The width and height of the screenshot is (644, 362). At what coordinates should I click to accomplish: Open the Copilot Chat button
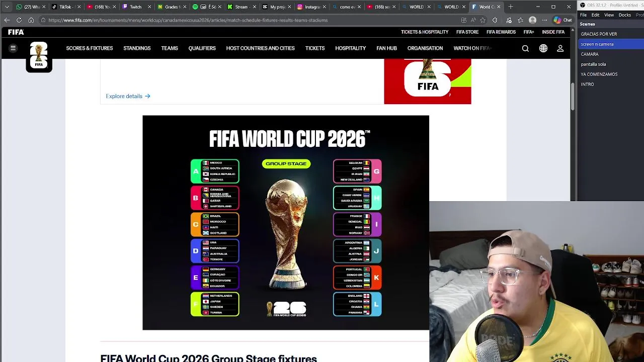click(563, 20)
